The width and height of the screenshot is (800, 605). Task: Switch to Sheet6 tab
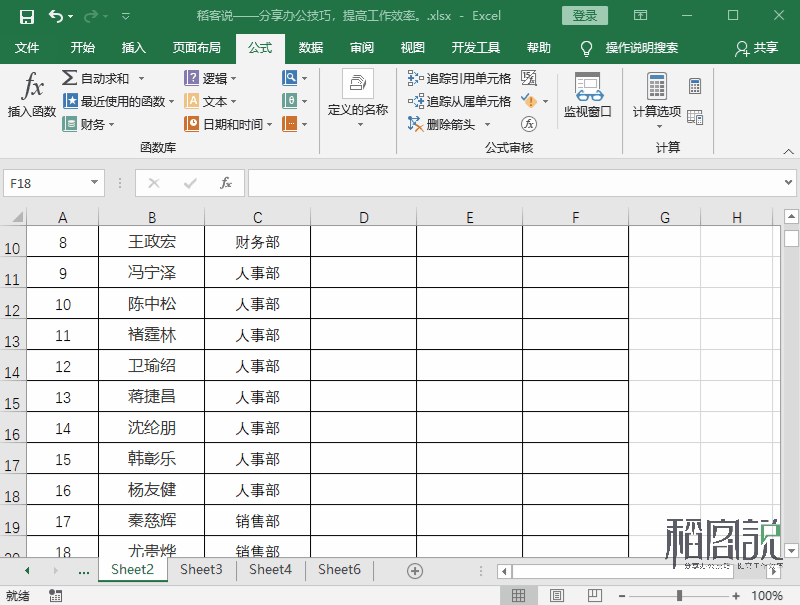(339, 569)
